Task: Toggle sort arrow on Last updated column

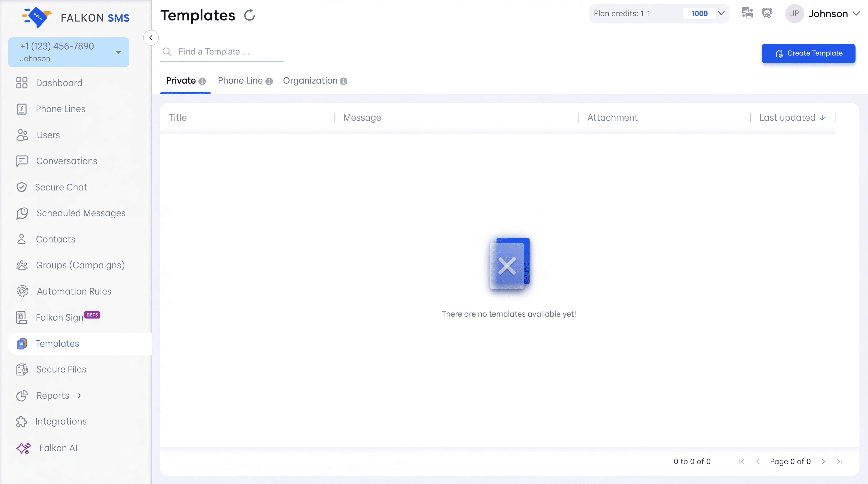Action: 822,118
